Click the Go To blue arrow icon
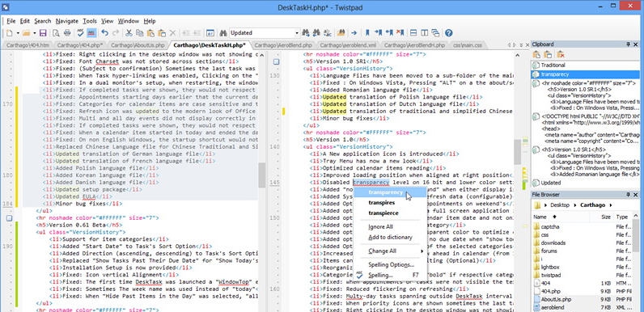Screen dimensions: 644x312 pyautogui.click(x=354, y=33)
